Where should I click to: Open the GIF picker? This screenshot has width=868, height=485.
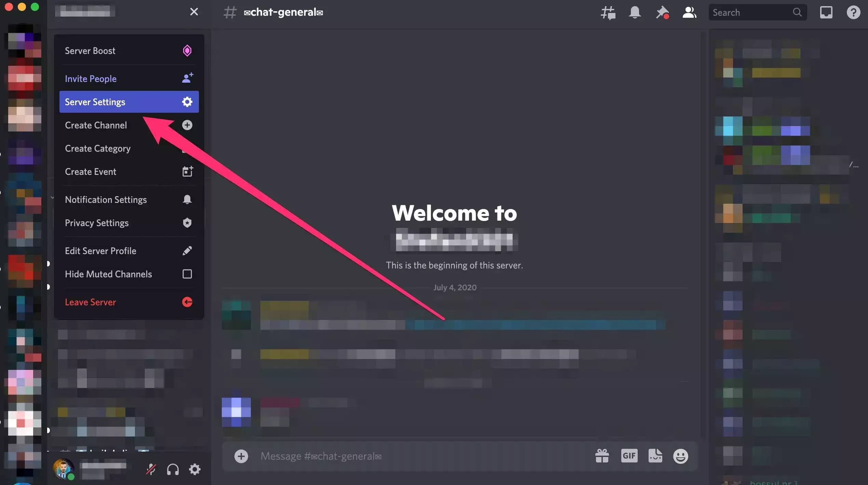pos(629,456)
